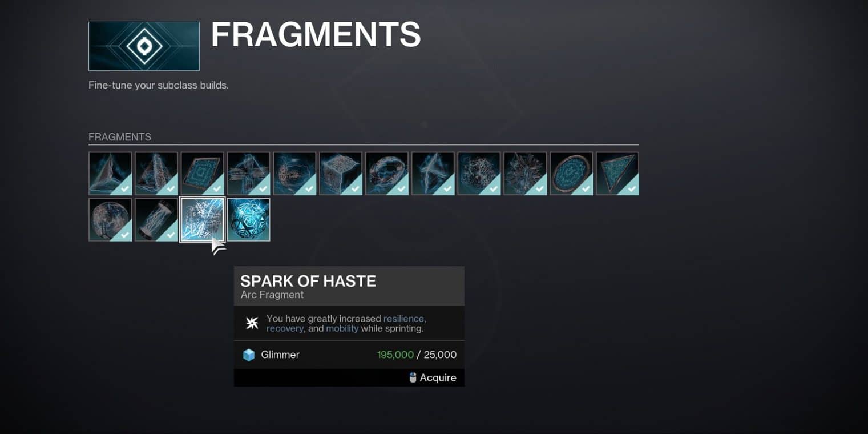Select the cube-shaped arc fragment
The image size is (868, 434).
[341, 173]
